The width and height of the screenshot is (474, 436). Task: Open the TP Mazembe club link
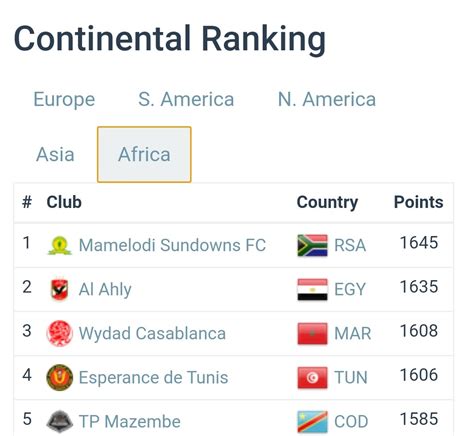click(x=130, y=421)
